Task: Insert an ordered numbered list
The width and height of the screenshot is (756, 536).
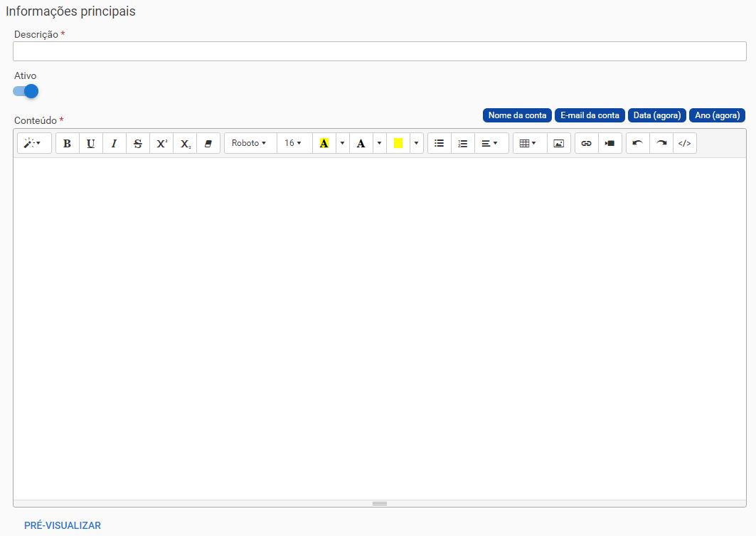Action: pyautogui.click(x=463, y=143)
